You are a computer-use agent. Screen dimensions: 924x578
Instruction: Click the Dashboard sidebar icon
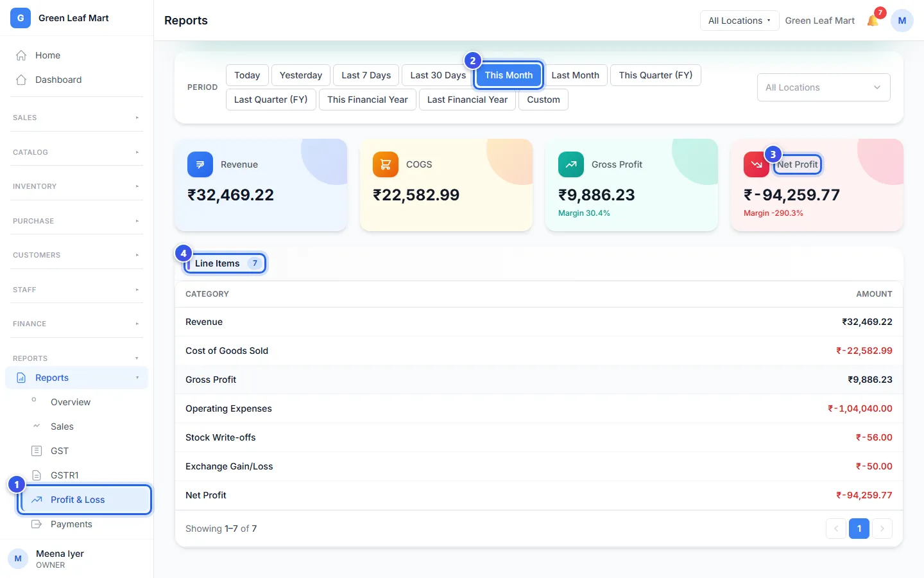pyautogui.click(x=21, y=80)
